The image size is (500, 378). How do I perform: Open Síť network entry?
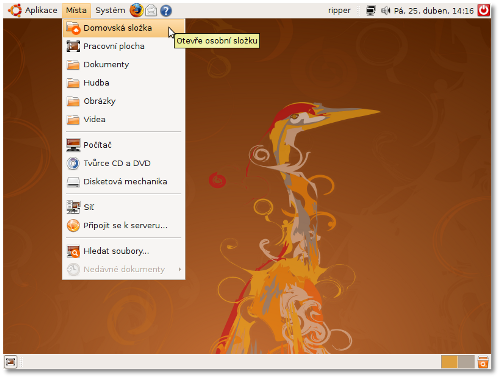(123, 207)
